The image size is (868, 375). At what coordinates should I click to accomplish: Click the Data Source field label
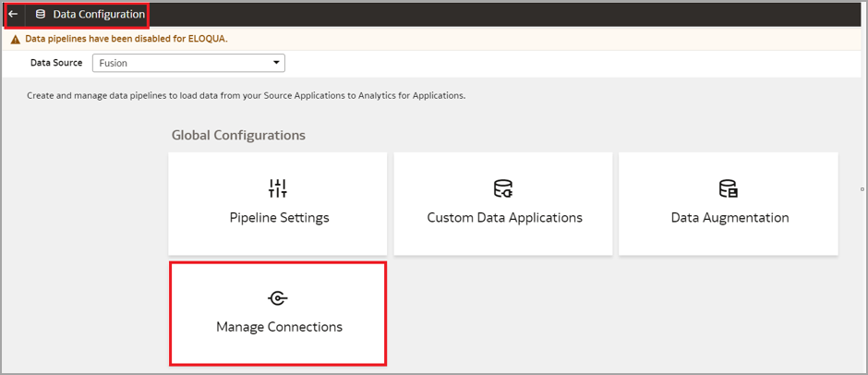[56, 63]
